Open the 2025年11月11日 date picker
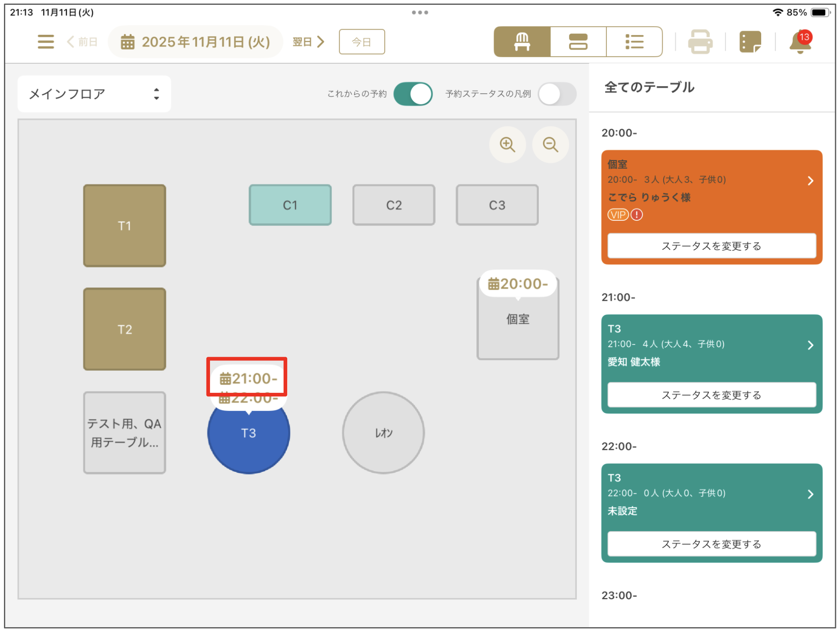 [196, 42]
